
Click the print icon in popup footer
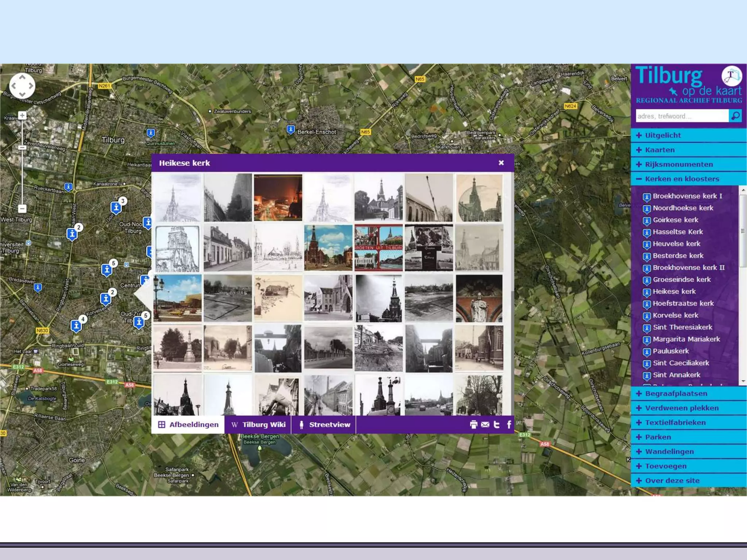click(473, 424)
